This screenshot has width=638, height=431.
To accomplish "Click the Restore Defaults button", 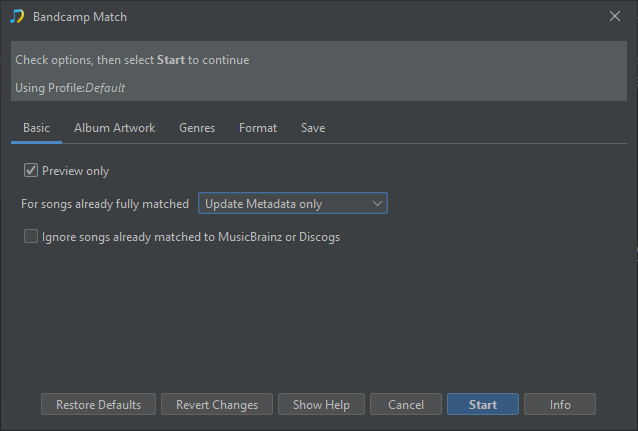I will point(98,404).
